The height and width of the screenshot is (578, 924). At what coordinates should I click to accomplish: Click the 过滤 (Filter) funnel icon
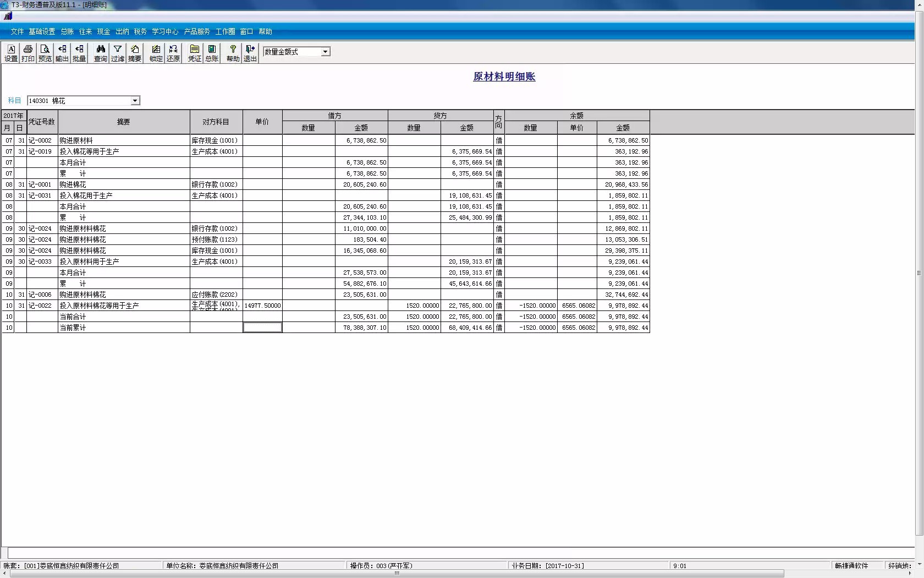pos(118,53)
